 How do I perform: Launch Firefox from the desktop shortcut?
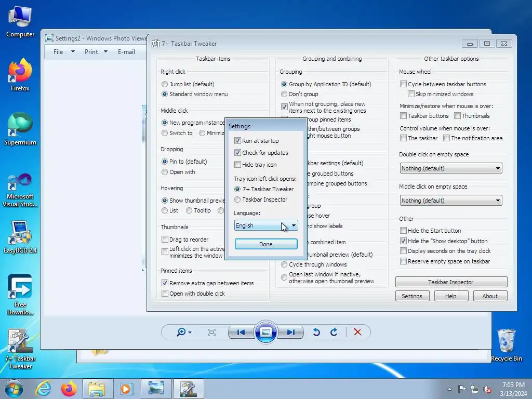coord(20,75)
